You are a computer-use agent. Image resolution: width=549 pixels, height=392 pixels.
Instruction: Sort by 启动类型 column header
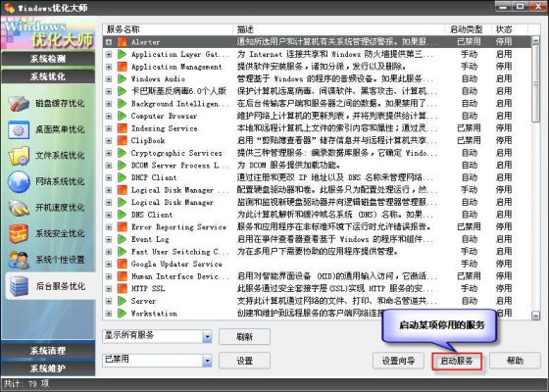tap(469, 29)
